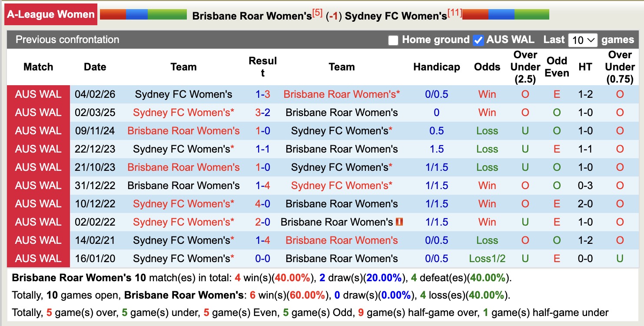Enable the Home ground checkbox
This screenshot has height=326, width=644.
(x=394, y=40)
